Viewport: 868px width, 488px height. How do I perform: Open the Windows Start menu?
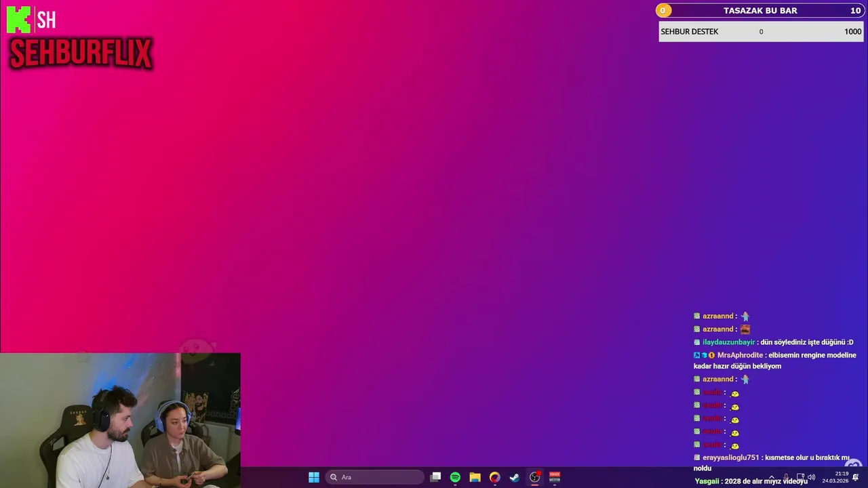pos(313,477)
